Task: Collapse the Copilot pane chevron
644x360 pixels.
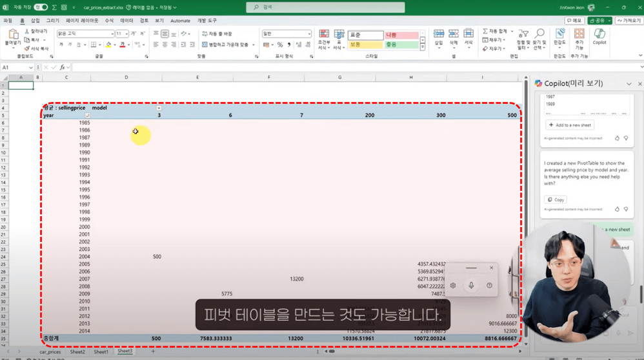Action: [629, 84]
